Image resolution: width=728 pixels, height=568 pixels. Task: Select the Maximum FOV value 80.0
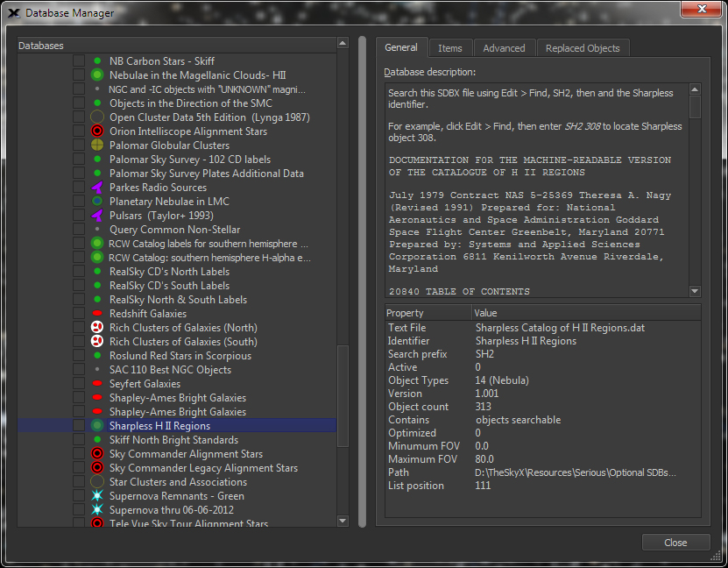[484, 458]
